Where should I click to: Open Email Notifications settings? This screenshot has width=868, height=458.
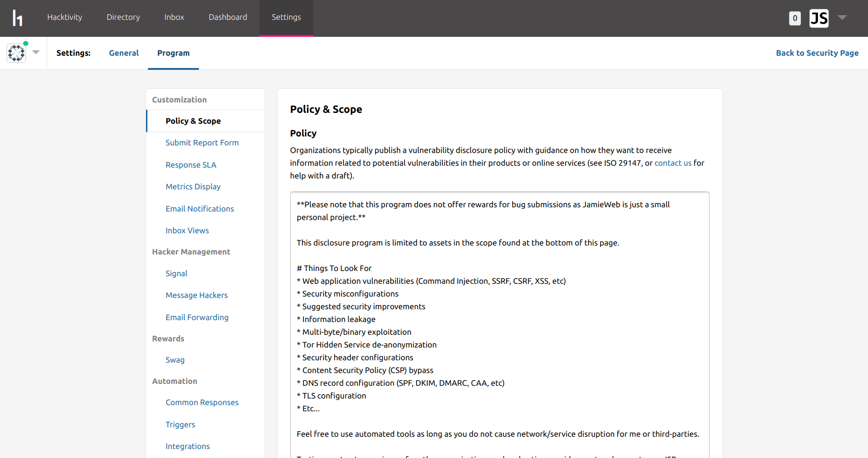[x=200, y=209]
